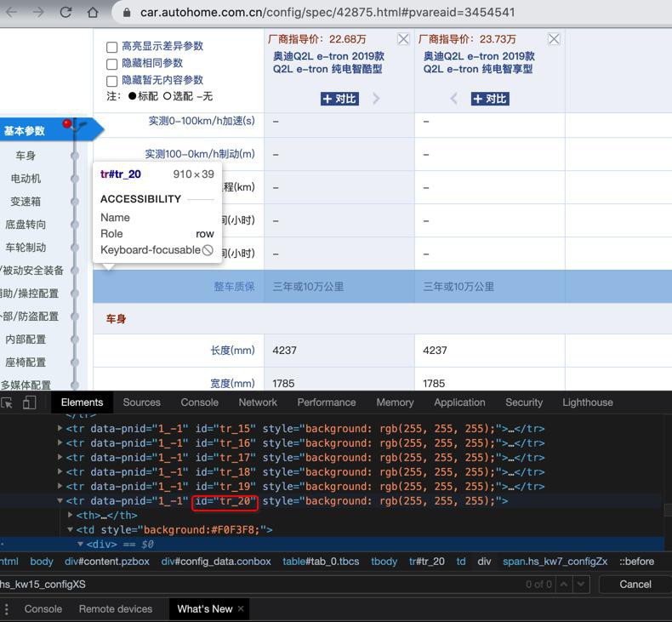Click the padlock site info icon
The height and width of the screenshot is (622, 672).
[127, 12]
